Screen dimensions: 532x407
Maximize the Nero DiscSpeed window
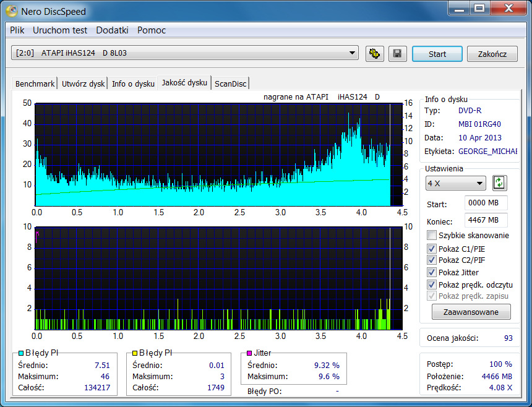479,8
